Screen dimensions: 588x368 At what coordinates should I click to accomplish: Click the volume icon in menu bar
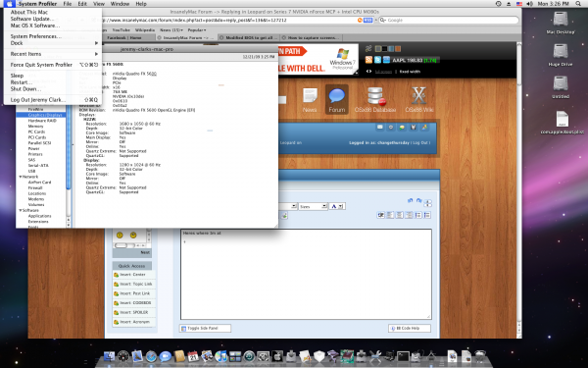(529, 4)
